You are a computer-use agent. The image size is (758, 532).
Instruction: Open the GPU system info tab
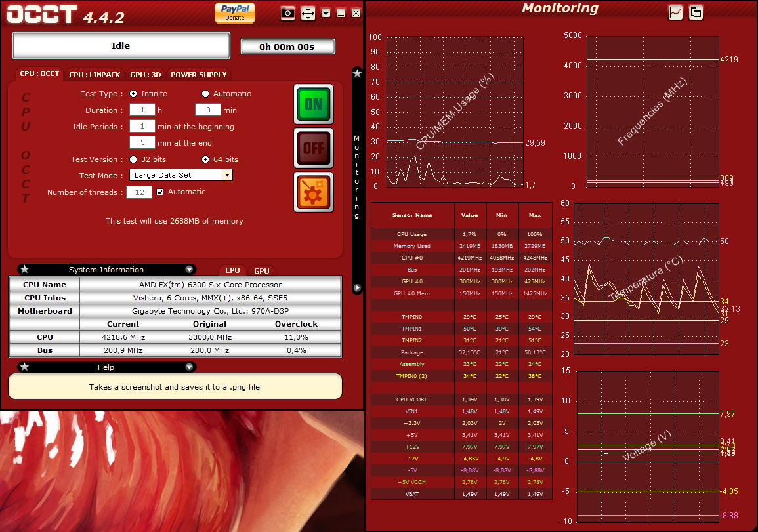[262, 271]
